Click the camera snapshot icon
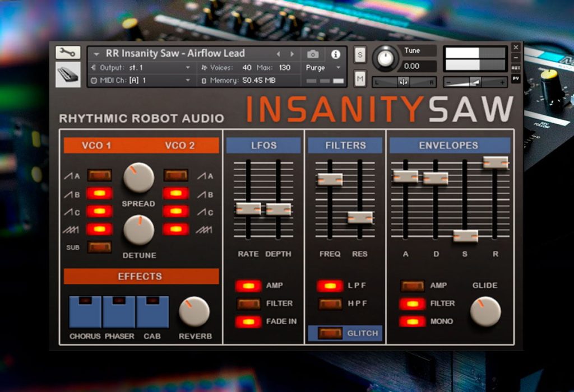The height and width of the screenshot is (392, 574). [x=313, y=54]
